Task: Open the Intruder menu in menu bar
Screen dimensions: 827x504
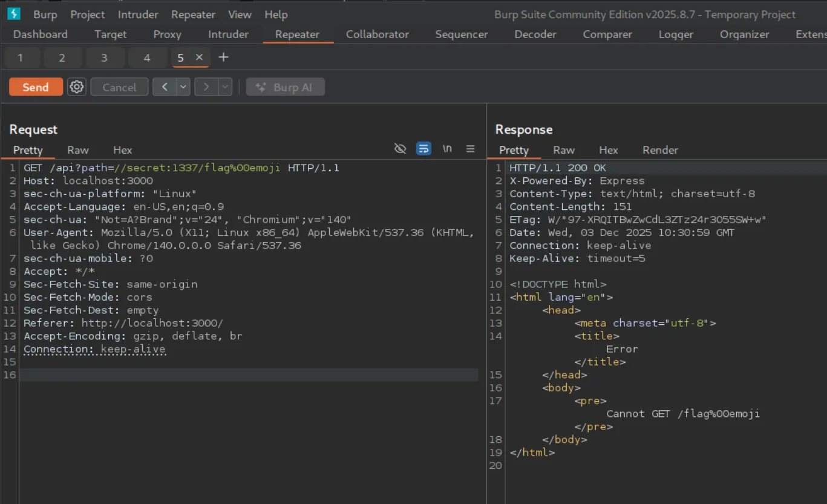Action: coord(137,15)
